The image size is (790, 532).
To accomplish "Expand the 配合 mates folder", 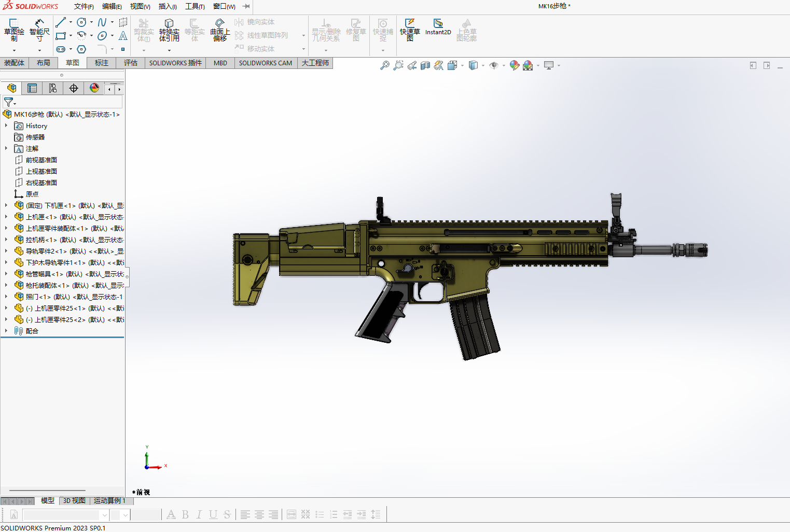I will tap(6, 331).
